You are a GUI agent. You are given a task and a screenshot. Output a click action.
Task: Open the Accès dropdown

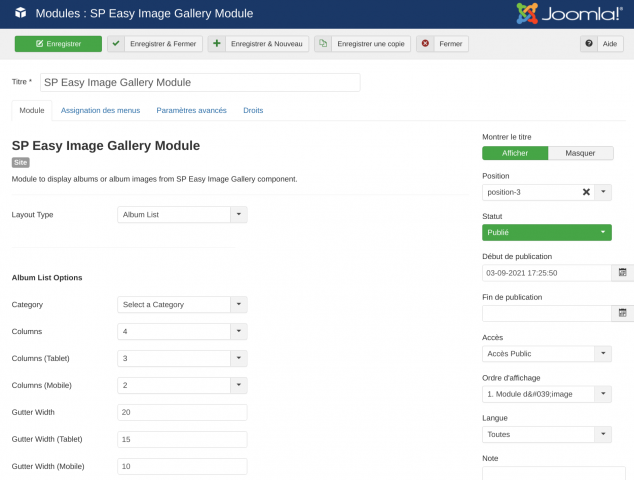547,354
